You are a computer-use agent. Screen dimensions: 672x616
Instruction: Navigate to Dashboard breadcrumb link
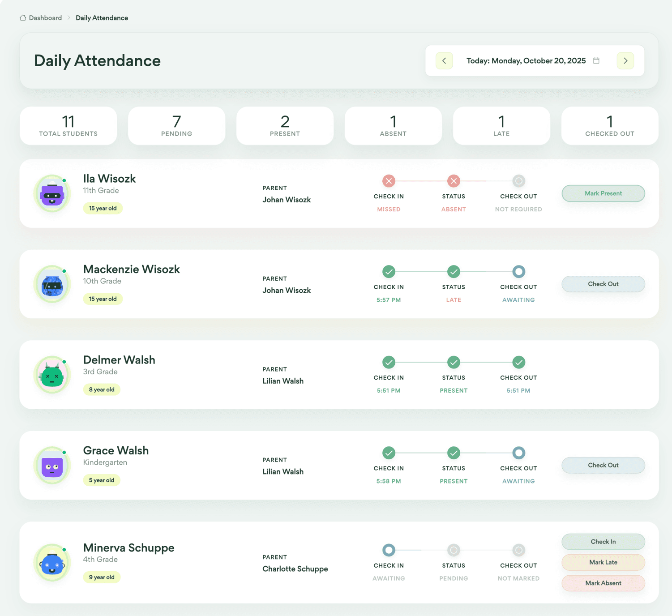pyautogui.click(x=45, y=18)
